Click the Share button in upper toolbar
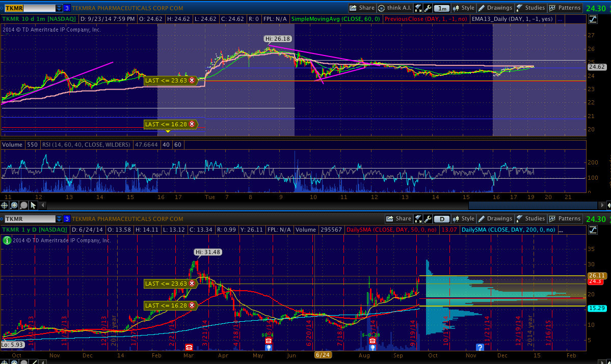The image size is (611, 364). (x=362, y=8)
